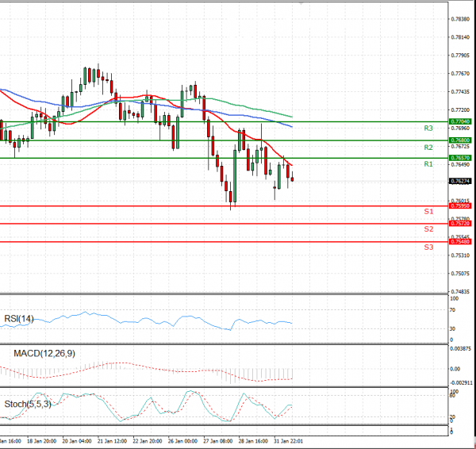476x449 pixels.
Task: Click the 26 Jan 00:00 time label
Action: pos(182,441)
